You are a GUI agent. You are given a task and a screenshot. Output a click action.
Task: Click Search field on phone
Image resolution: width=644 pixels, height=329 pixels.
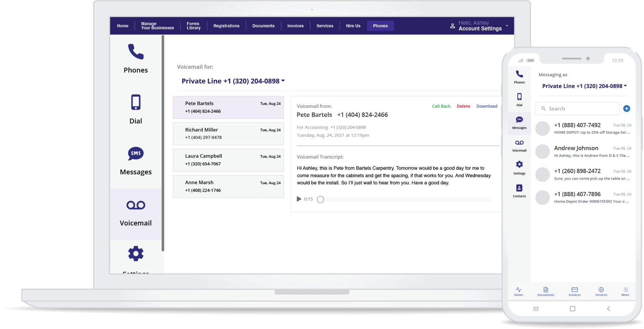pos(577,109)
